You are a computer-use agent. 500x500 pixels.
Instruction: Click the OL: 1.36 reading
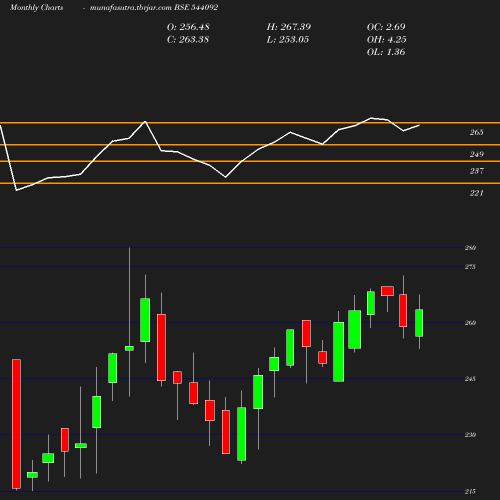tap(386, 52)
